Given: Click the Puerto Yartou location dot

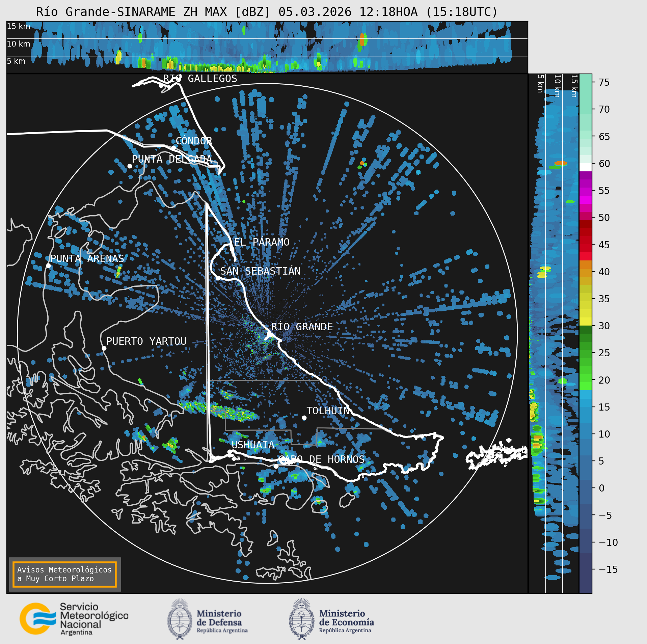Looking at the screenshot, I should (x=104, y=348).
